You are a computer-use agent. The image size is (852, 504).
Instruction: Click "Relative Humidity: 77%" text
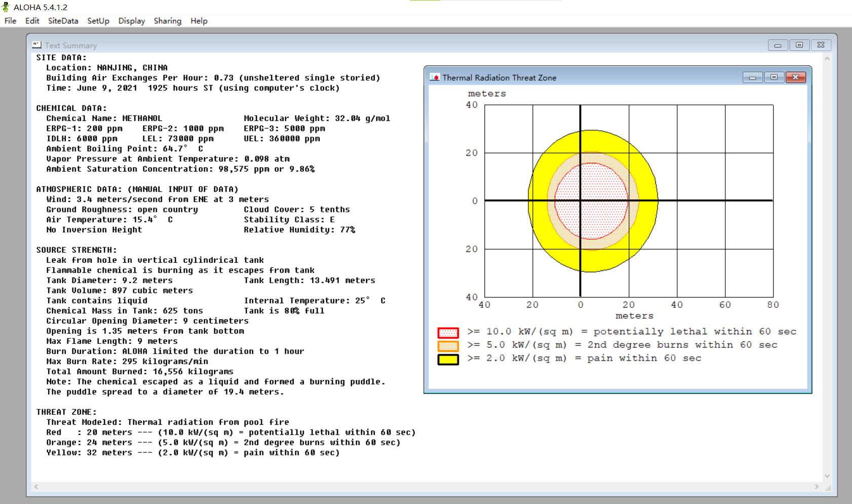[x=299, y=230]
